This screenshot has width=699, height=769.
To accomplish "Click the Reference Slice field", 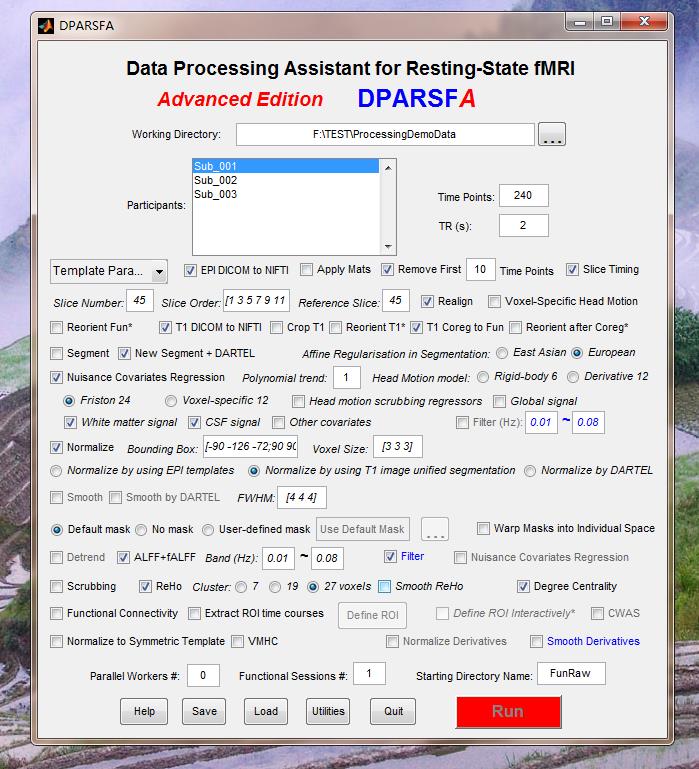I will tap(396, 300).
